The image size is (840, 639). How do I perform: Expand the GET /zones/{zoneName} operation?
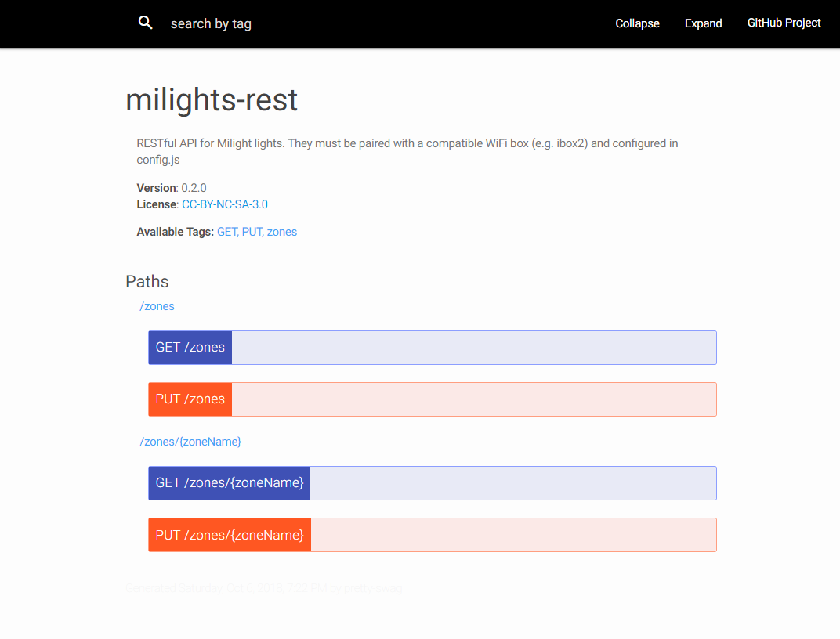(433, 482)
